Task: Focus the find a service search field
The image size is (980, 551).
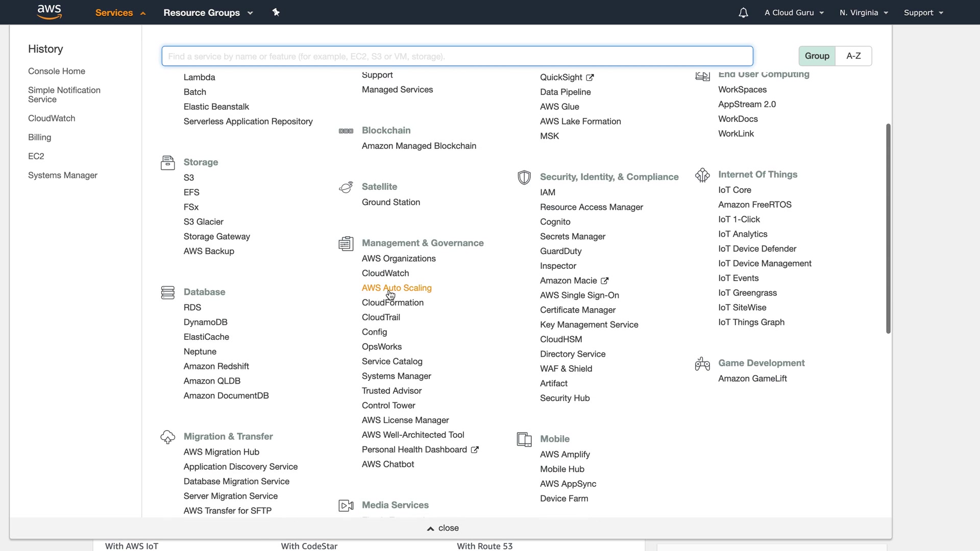Action: click(457, 56)
